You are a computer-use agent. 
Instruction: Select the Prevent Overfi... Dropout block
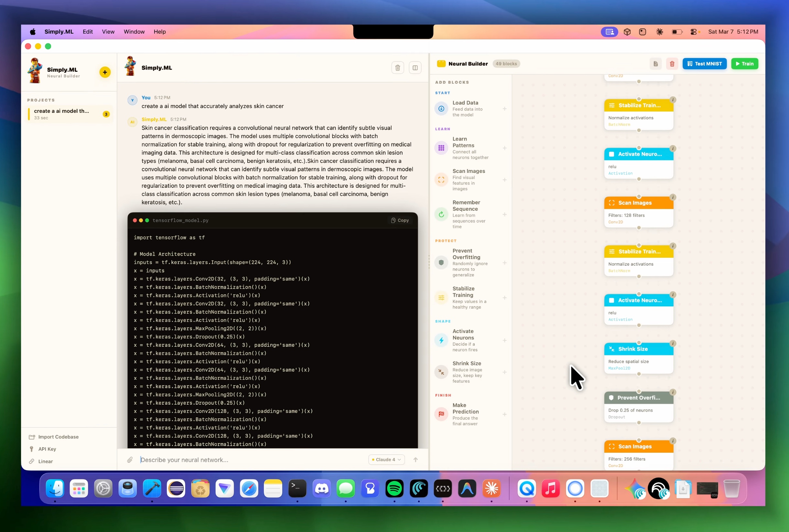(x=639, y=407)
